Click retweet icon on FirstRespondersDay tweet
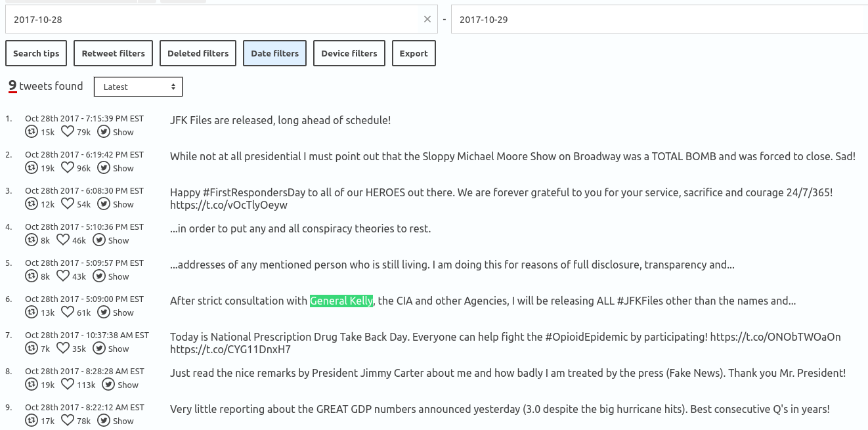This screenshot has width=868, height=430. point(31,204)
